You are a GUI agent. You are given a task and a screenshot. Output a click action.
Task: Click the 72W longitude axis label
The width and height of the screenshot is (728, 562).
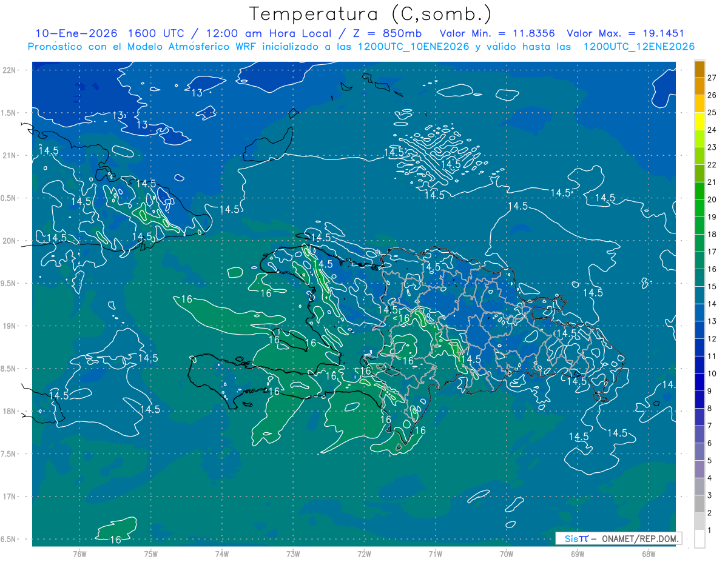point(364,554)
